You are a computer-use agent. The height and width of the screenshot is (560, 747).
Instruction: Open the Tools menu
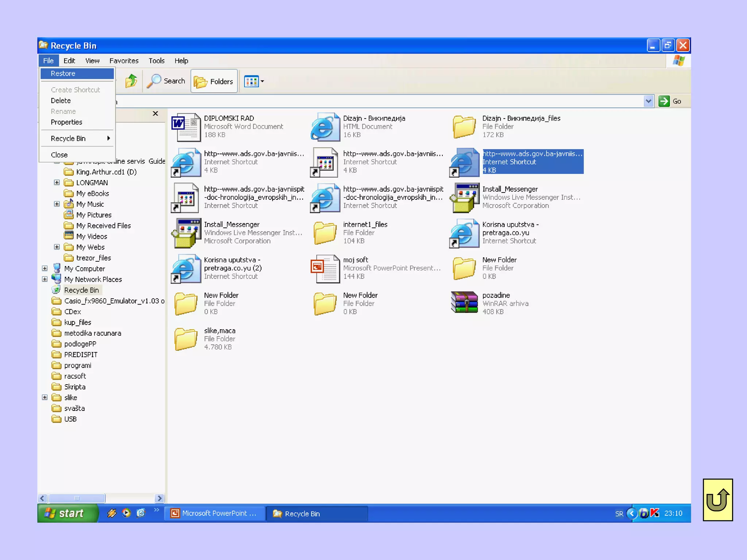pos(156,61)
